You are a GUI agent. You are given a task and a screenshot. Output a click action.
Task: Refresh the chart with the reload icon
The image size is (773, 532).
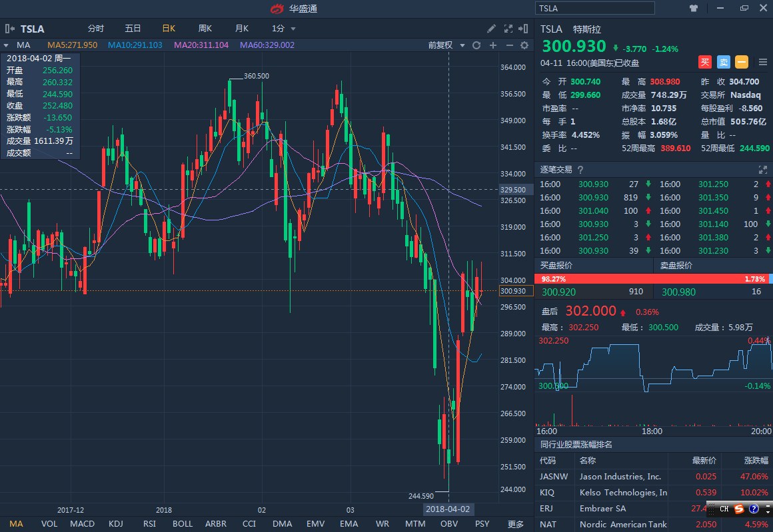(x=476, y=45)
